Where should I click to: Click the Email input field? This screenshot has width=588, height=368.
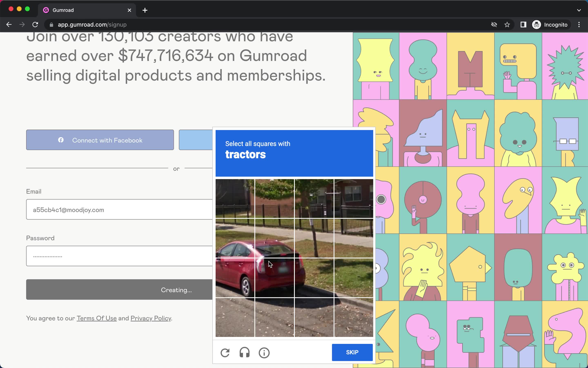point(119,209)
